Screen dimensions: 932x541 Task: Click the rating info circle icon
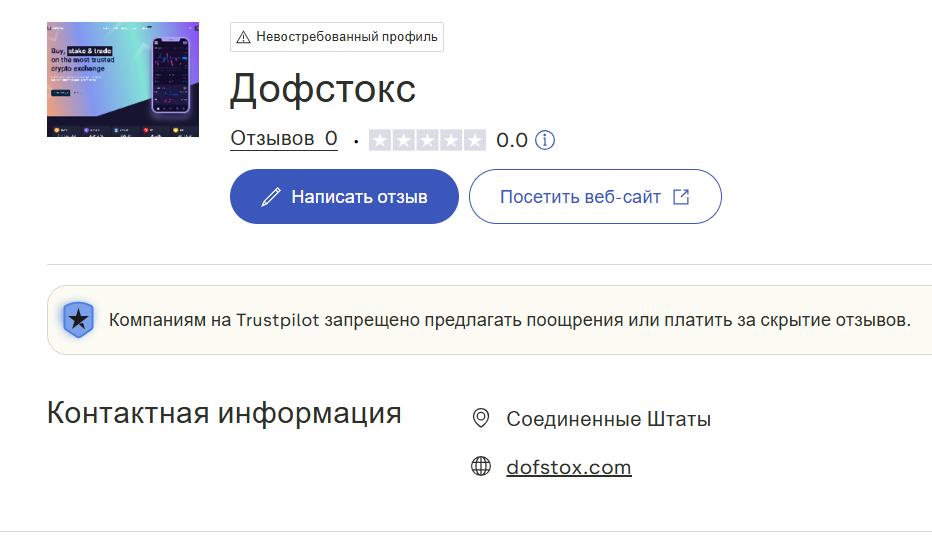[544, 140]
